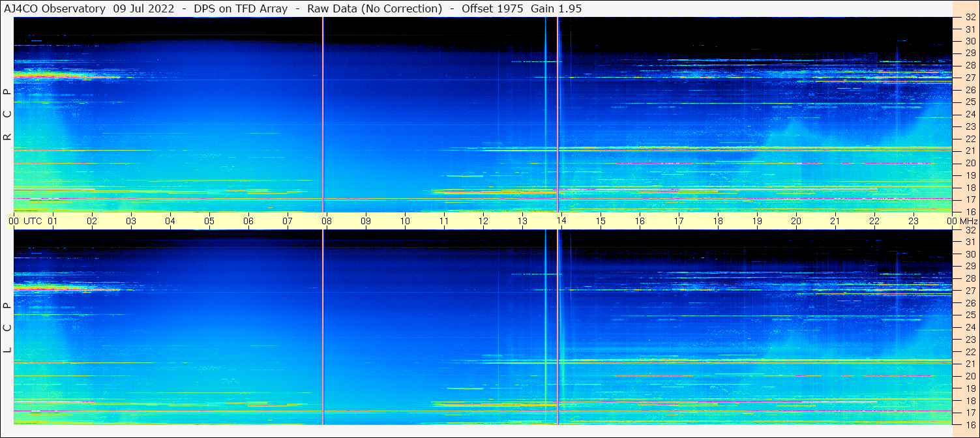The width and height of the screenshot is (980, 438).
Task: Click the 04 hour tick label
Action: click(x=170, y=221)
